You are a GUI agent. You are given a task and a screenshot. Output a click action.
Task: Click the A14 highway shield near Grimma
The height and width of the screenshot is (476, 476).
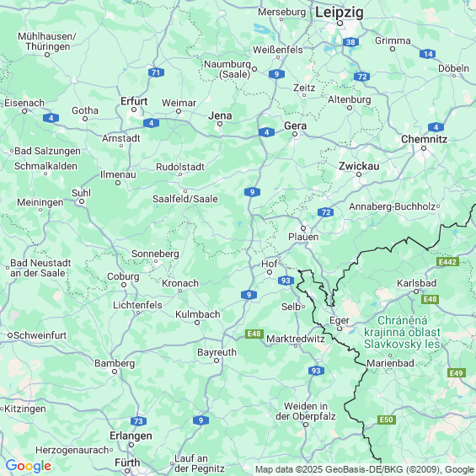(428, 54)
